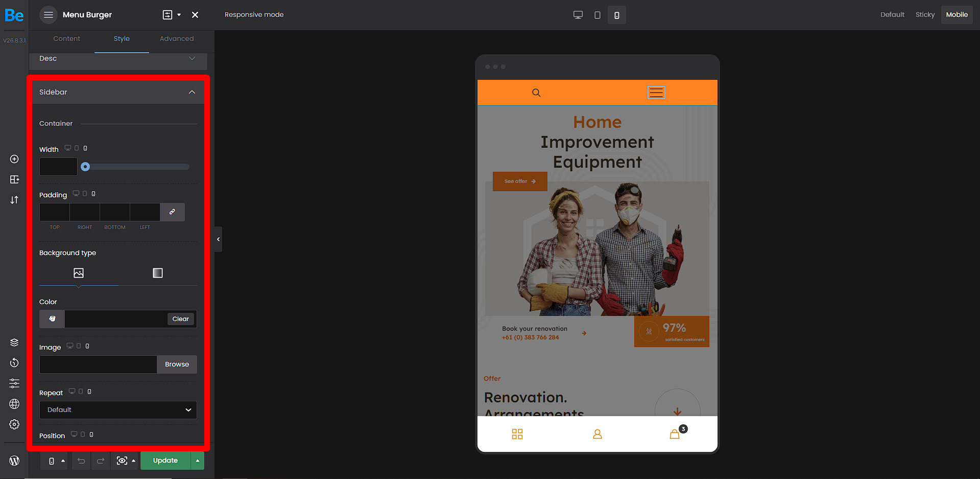Click See offer button in preview
This screenshot has width=980, height=479.
pyautogui.click(x=520, y=181)
